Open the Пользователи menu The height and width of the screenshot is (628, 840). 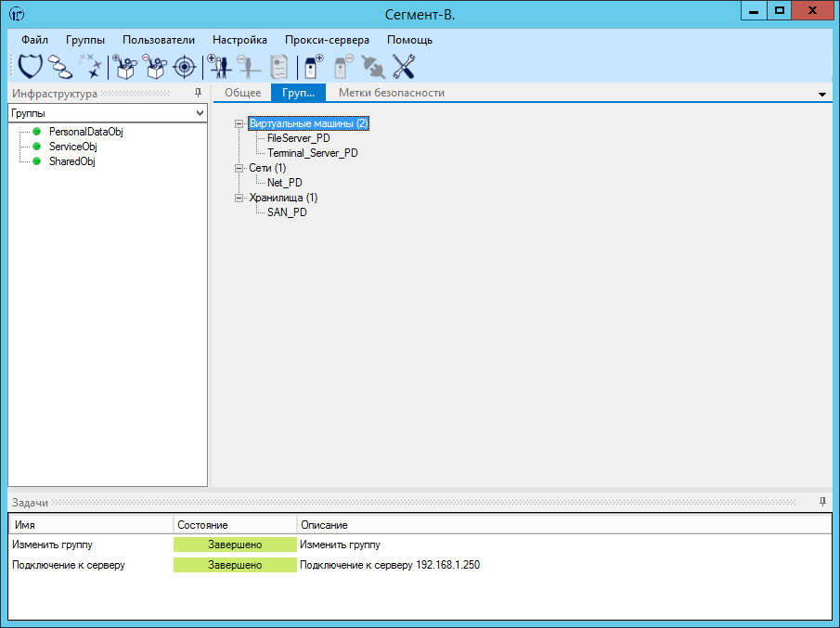[159, 40]
